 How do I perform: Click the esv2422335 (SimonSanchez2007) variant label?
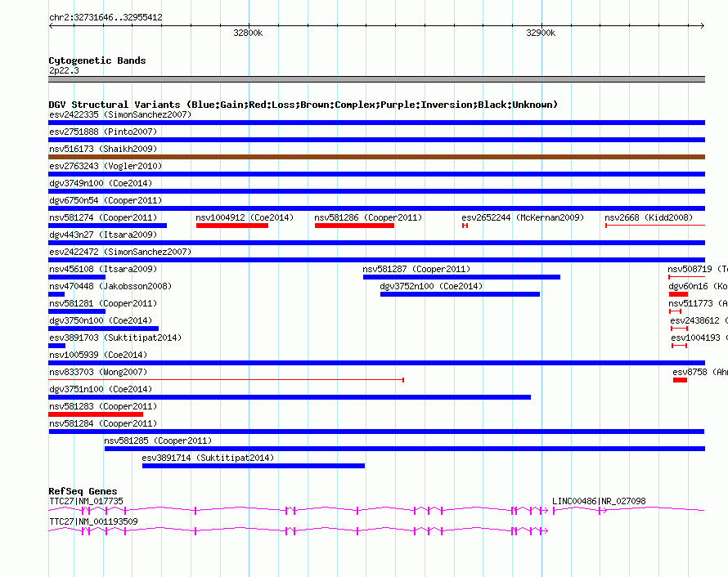(x=120, y=114)
